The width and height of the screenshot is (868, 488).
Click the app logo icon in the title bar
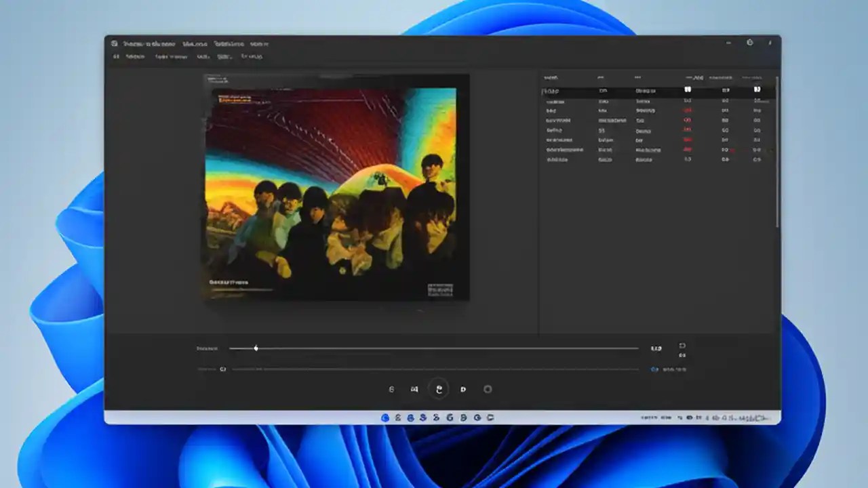[x=113, y=43]
